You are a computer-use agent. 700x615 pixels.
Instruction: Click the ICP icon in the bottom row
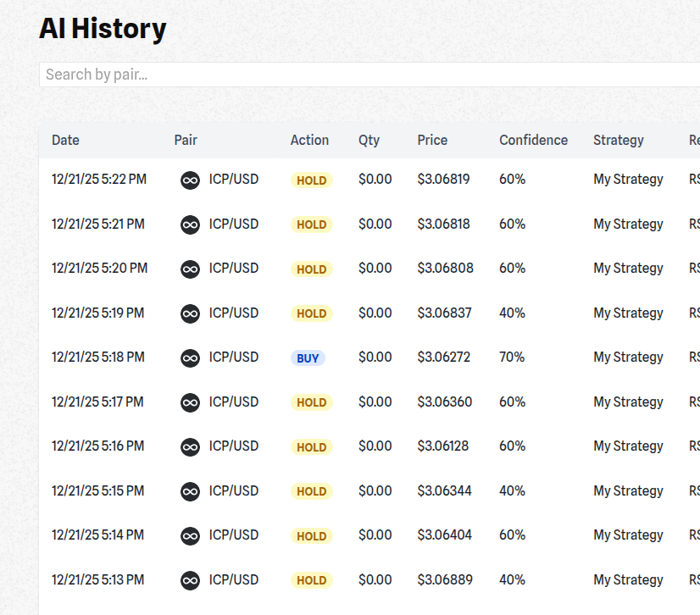pyautogui.click(x=190, y=580)
